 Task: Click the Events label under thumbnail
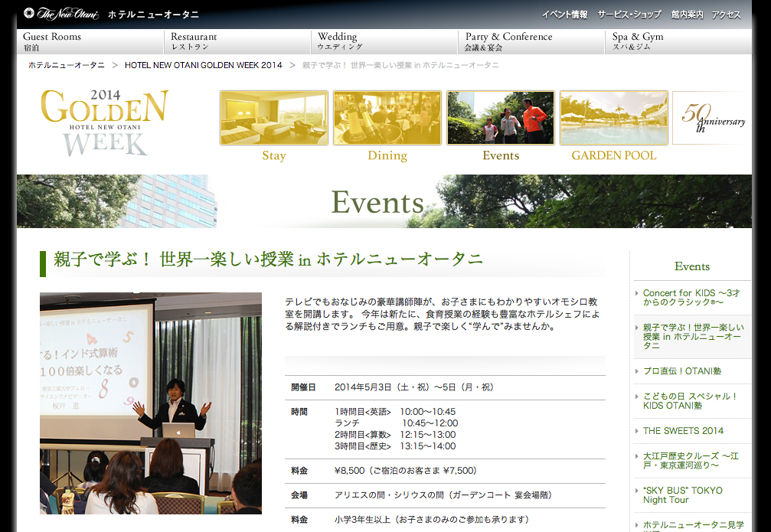501,155
